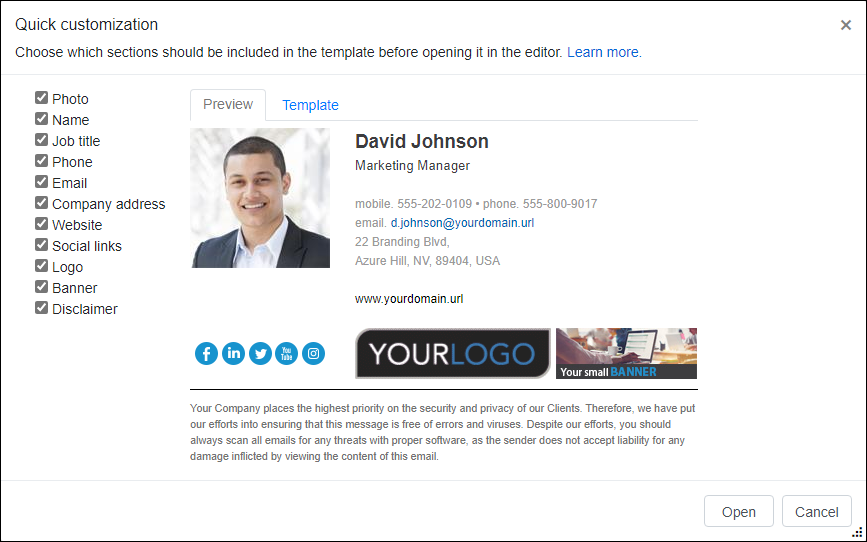Click the YouTube social icon
The image size is (867, 542).
(x=286, y=353)
